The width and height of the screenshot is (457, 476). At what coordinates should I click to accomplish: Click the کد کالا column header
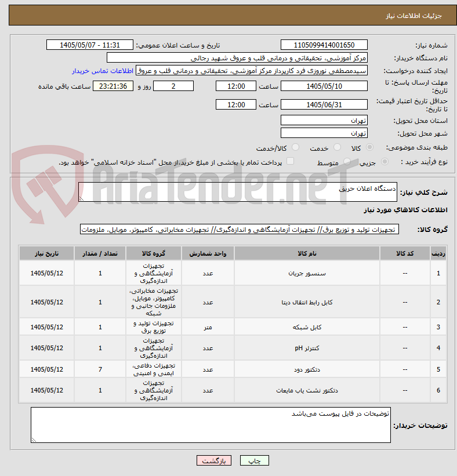coord(405,253)
